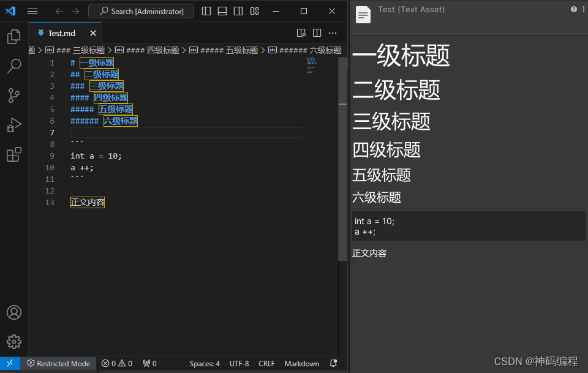Click the editor vertical scrollbar
Image resolution: width=588 pixels, height=373 pixels.
pos(342,159)
